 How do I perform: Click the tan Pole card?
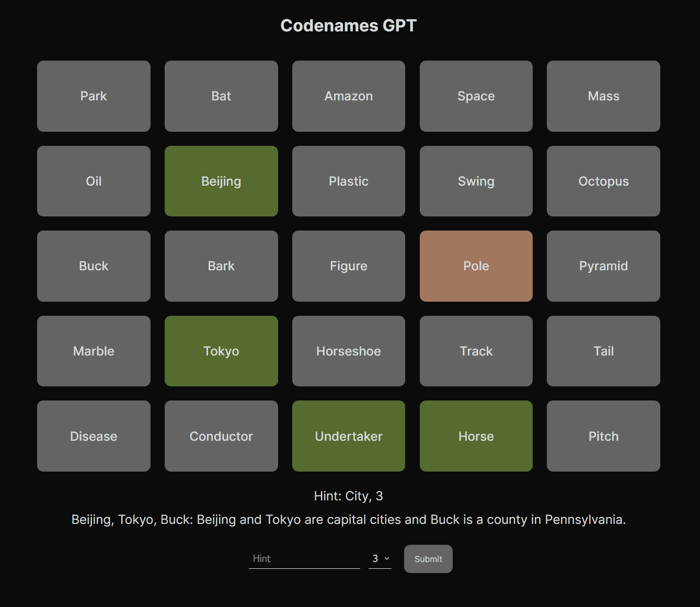coord(476,266)
